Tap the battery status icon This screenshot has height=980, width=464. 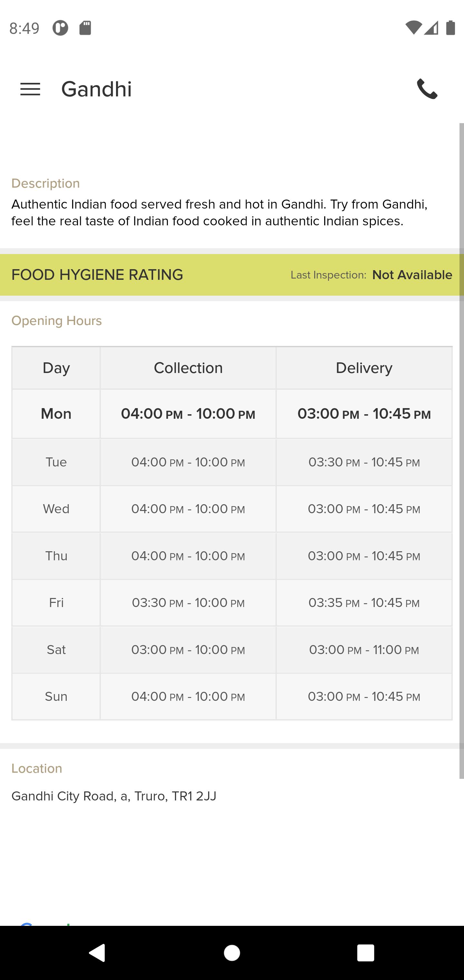coord(451,28)
